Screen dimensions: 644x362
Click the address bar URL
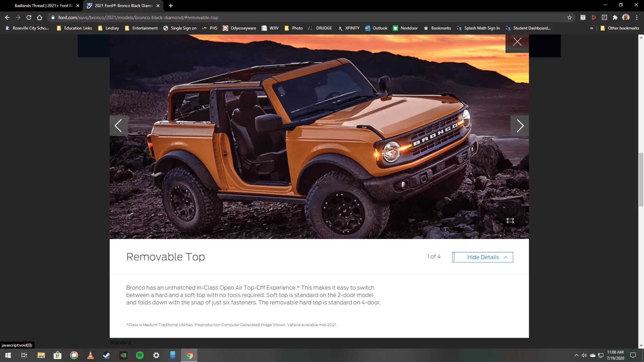[138, 17]
